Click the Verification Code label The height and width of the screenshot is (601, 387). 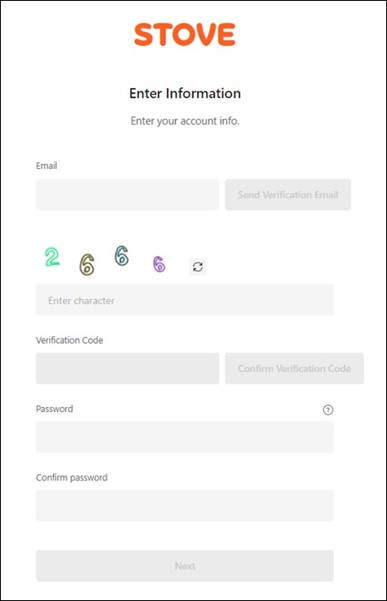point(69,340)
